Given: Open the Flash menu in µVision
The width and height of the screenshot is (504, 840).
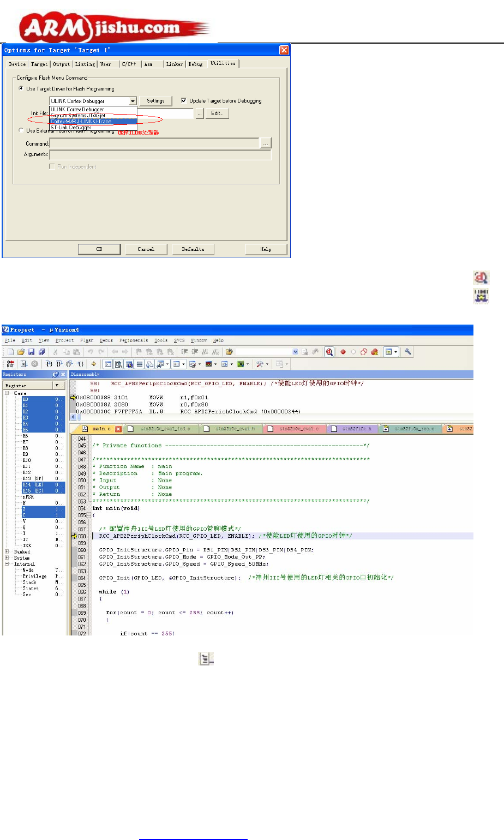Looking at the screenshot, I should [87, 340].
